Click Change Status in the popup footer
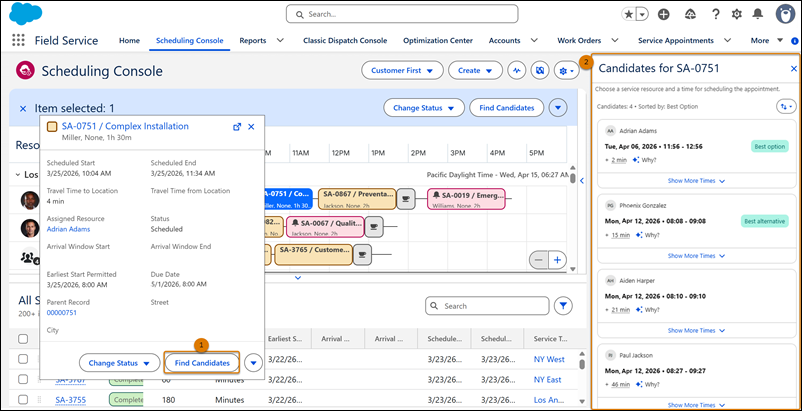This screenshot has height=411, width=802. coord(119,363)
